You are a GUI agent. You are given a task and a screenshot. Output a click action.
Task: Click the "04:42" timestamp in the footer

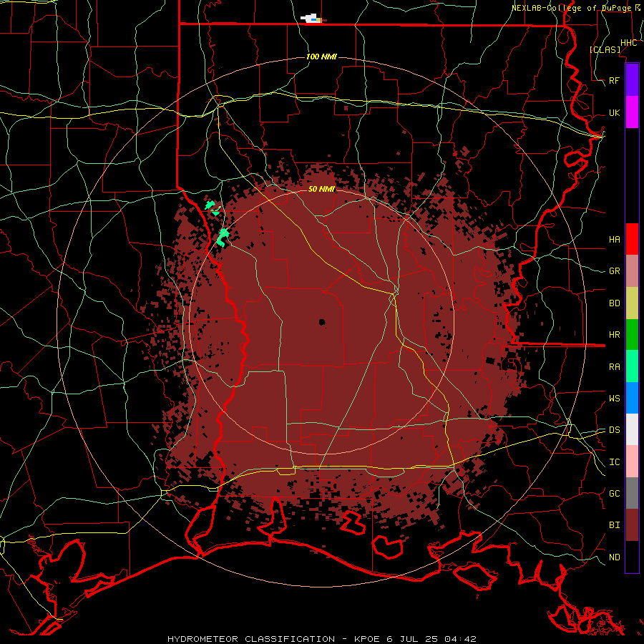(460, 639)
